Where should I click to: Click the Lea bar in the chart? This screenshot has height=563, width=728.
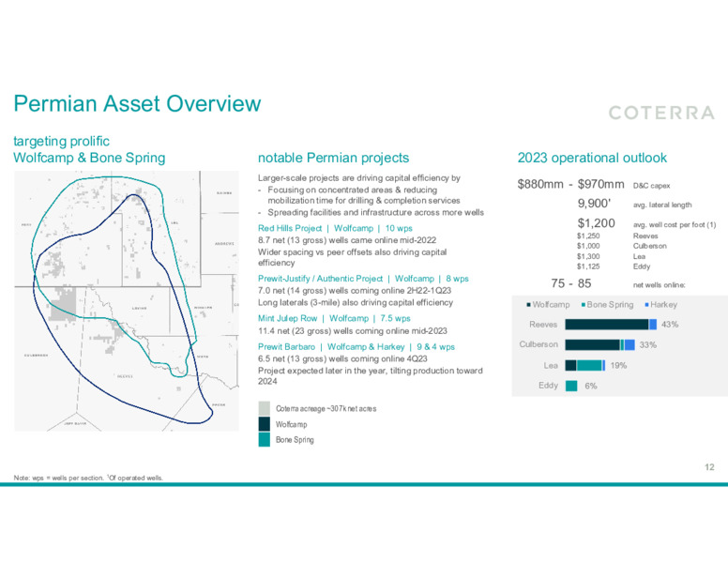pos(585,366)
